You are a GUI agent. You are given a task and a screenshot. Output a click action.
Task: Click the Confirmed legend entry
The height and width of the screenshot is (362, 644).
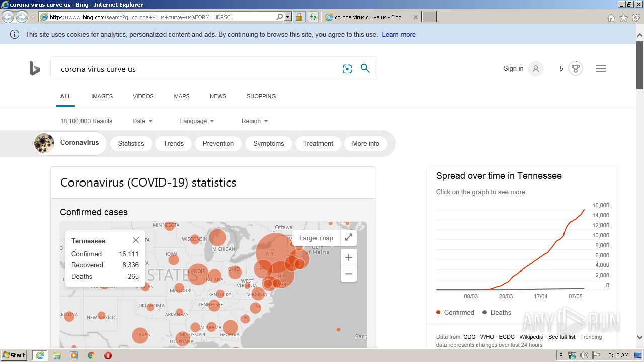coord(455,312)
